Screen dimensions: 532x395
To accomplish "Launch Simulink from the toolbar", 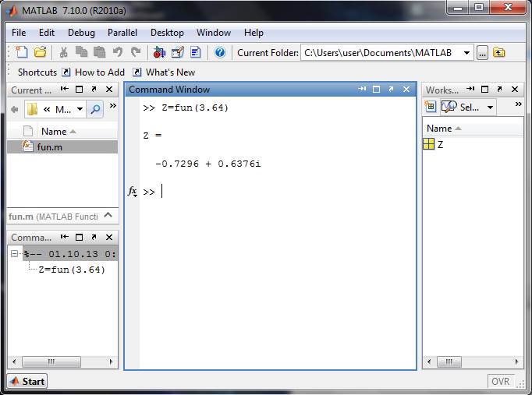I will pos(159,52).
